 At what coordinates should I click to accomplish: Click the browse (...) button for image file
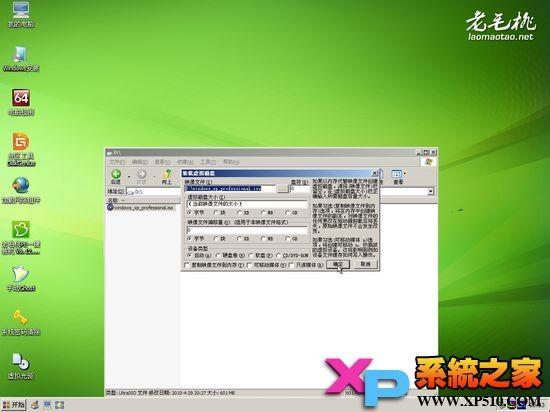[282, 189]
